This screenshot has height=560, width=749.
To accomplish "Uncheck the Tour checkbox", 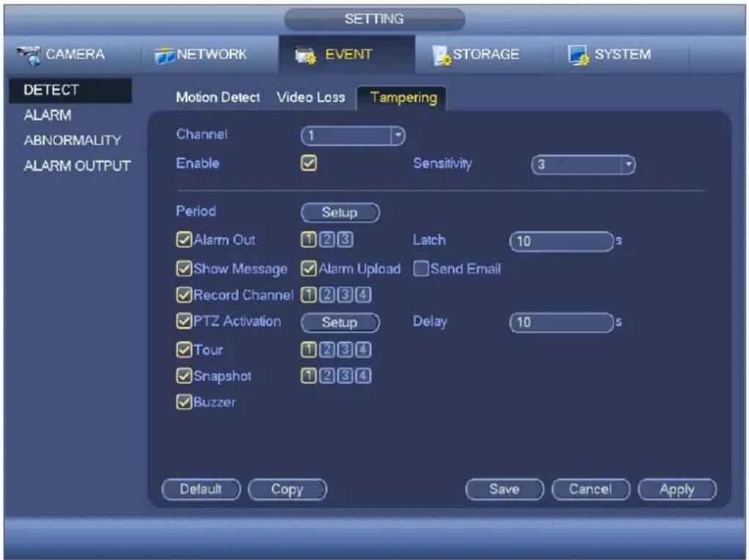I will (184, 350).
